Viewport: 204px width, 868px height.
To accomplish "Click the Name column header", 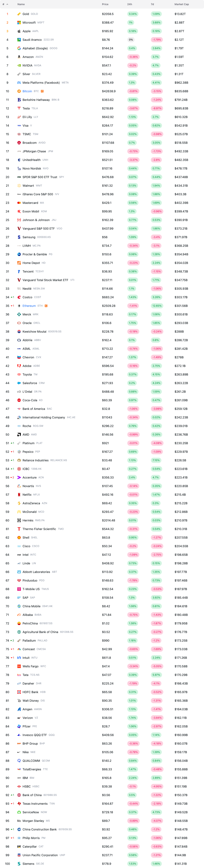I will (21, 4).
